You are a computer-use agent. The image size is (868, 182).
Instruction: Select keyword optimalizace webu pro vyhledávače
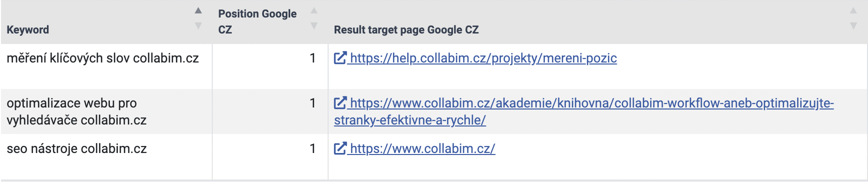pos(76,111)
